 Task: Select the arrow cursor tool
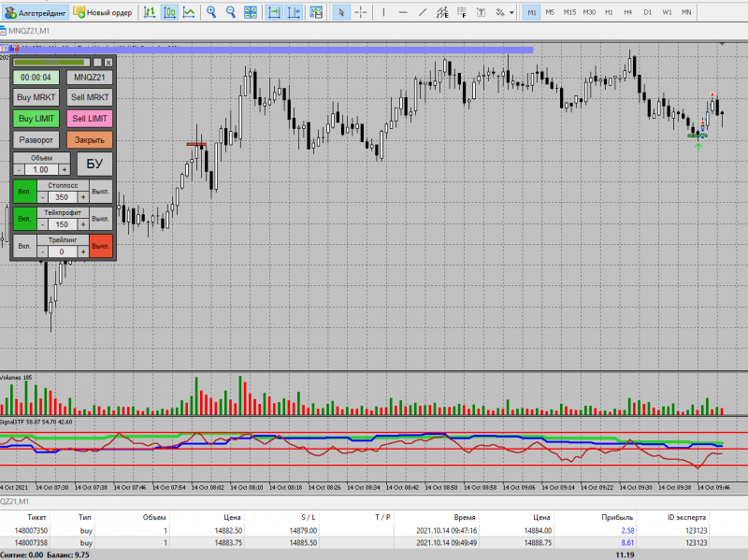click(341, 12)
